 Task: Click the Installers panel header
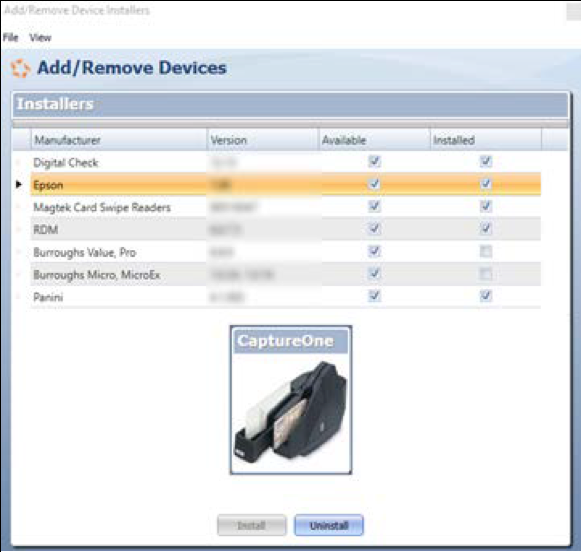290,104
